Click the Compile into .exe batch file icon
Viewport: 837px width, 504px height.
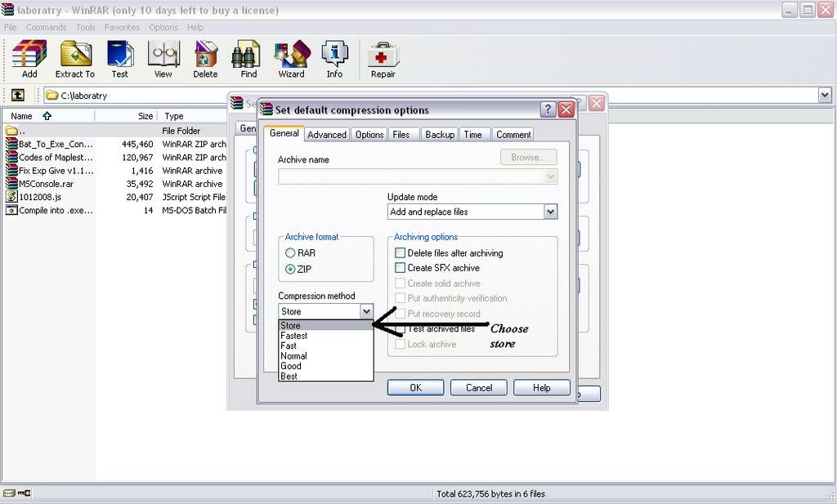tap(11, 210)
